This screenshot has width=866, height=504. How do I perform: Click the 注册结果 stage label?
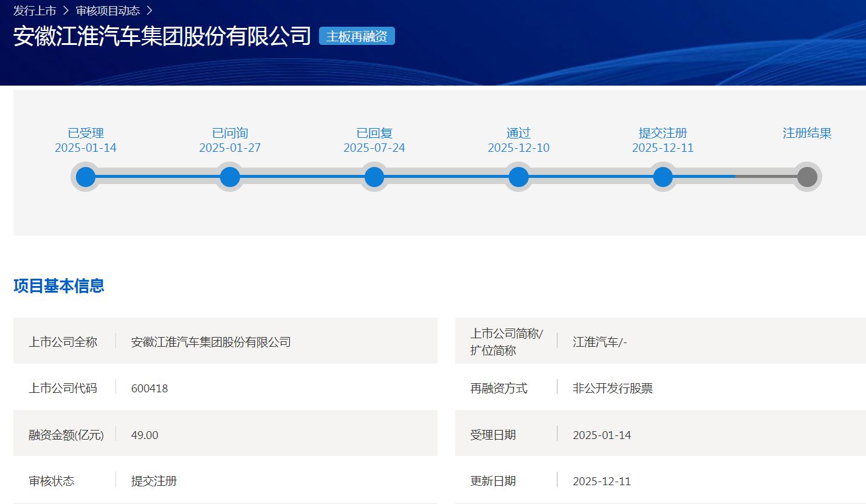(x=807, y=133)
